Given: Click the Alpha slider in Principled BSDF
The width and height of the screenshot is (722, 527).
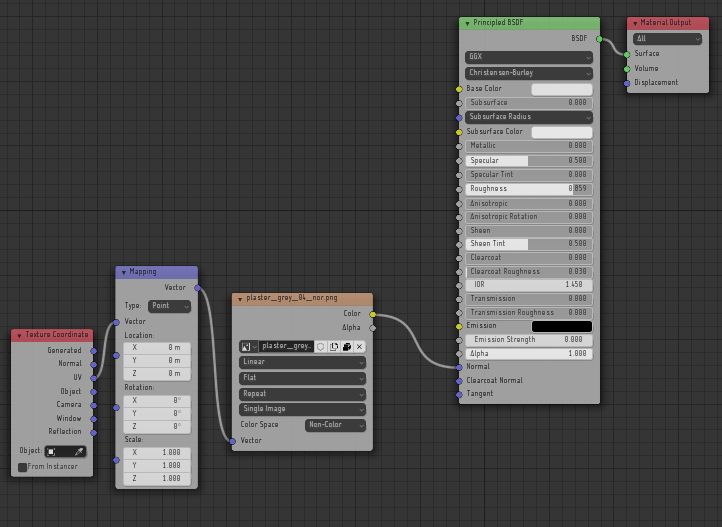Looking at the screenshot, I should [x=529, y=354].
